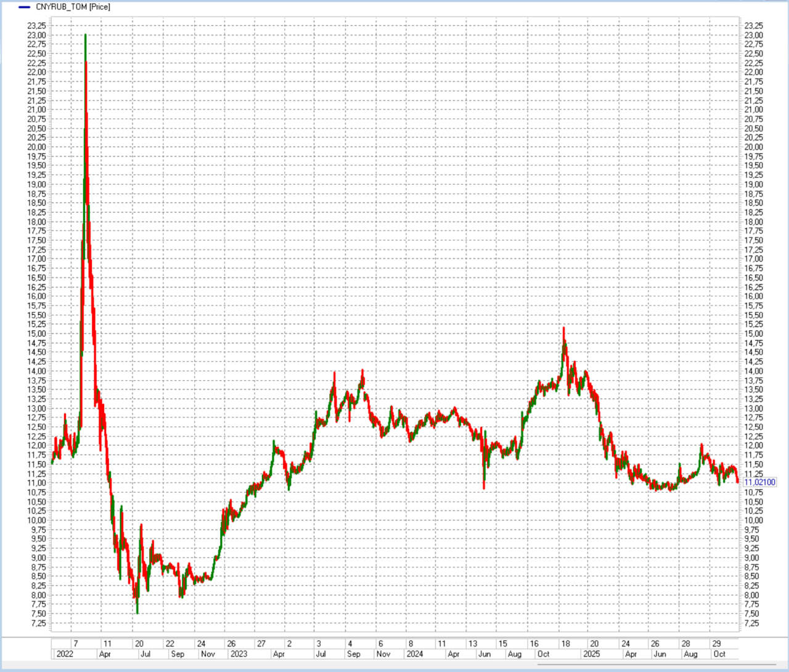Click the 10,00 label on right price axis

click(x=754, y=520)
